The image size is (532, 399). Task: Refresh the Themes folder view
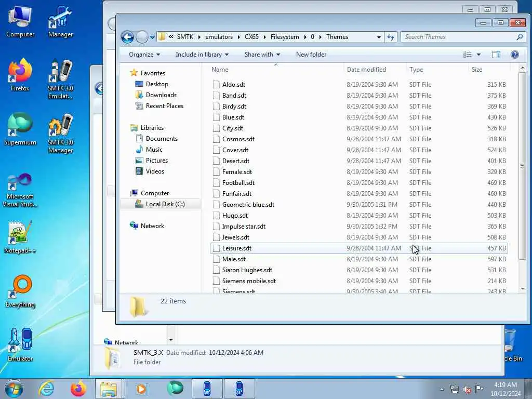click(x=391, y=37)
